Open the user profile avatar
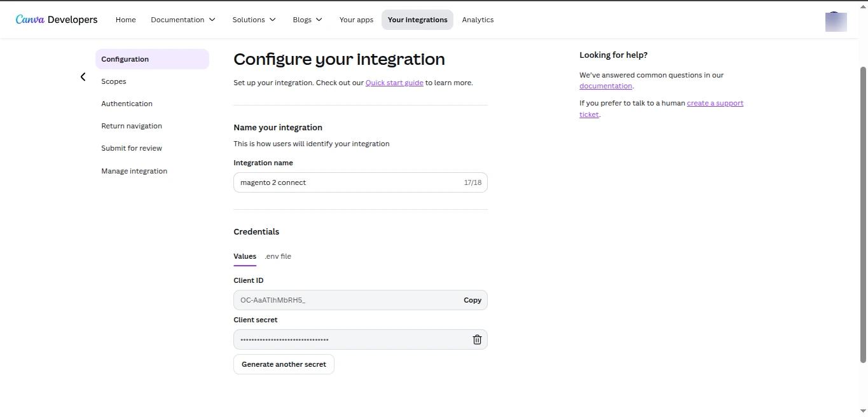This screenshot has height=417, width=868. tap(836, 21)
